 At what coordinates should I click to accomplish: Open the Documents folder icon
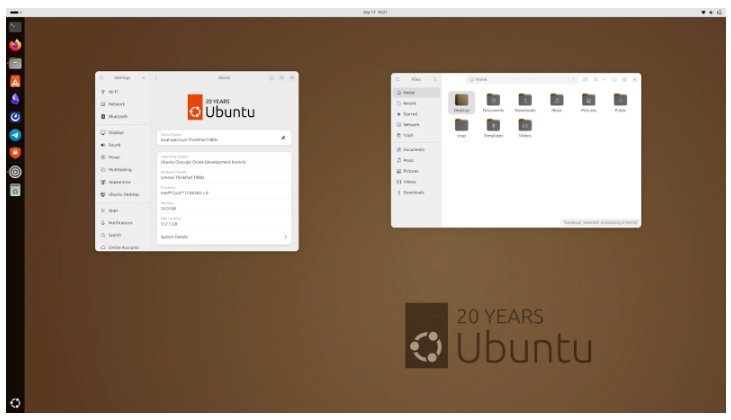[x=493, y=100]
